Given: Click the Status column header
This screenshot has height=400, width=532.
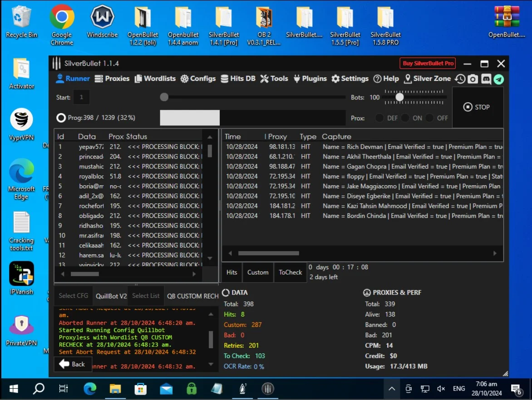Looking at the screenshot, I should pyautogui.click(x=136, y=136).
